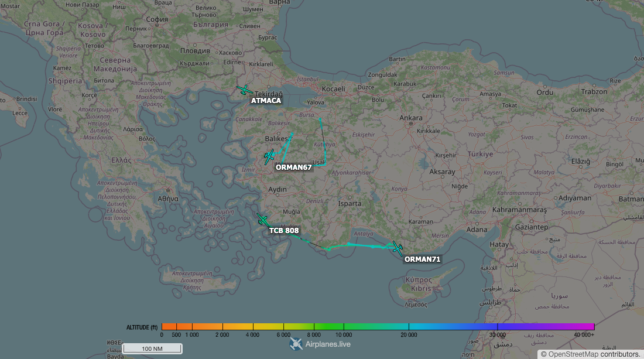Click the Kocaeli city label

334,88
